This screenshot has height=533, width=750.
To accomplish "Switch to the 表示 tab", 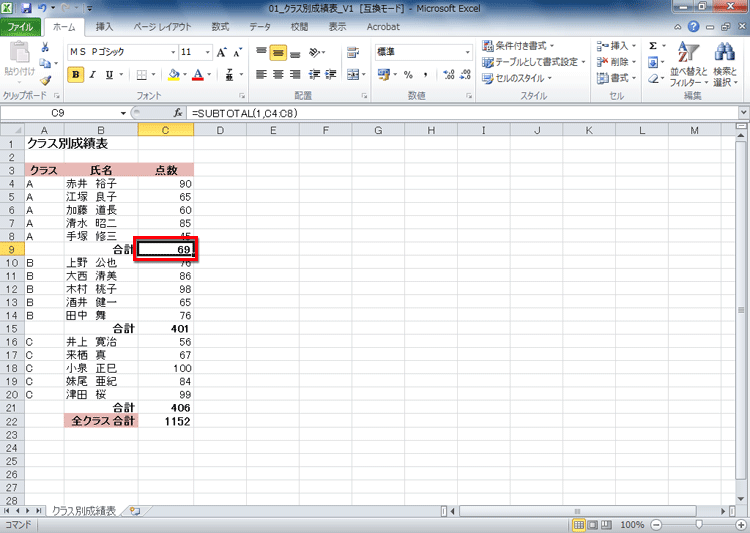I will point(337,27).
